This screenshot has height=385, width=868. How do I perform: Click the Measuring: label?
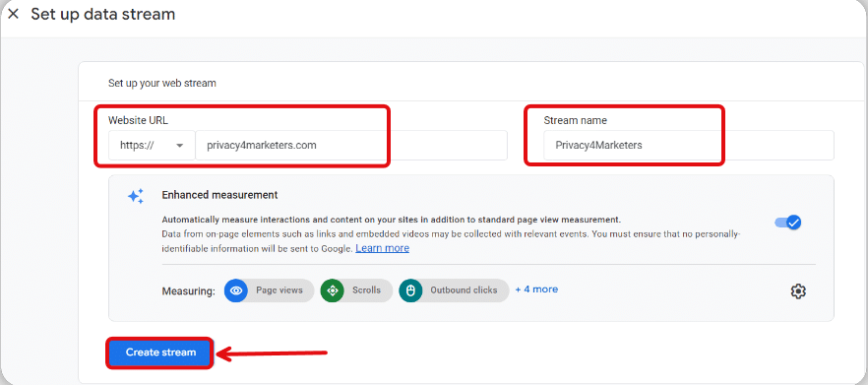[x=188, y=291]
